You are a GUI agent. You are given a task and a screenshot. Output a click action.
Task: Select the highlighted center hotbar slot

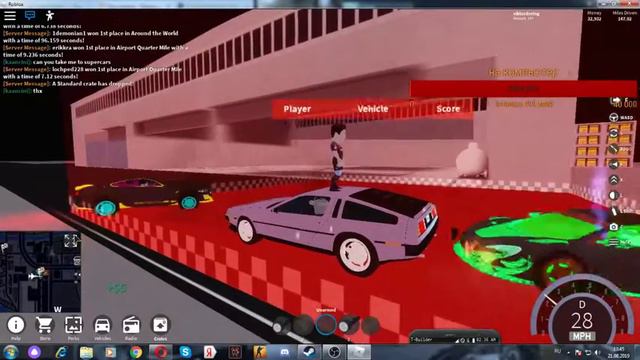[x=326, y=325]
